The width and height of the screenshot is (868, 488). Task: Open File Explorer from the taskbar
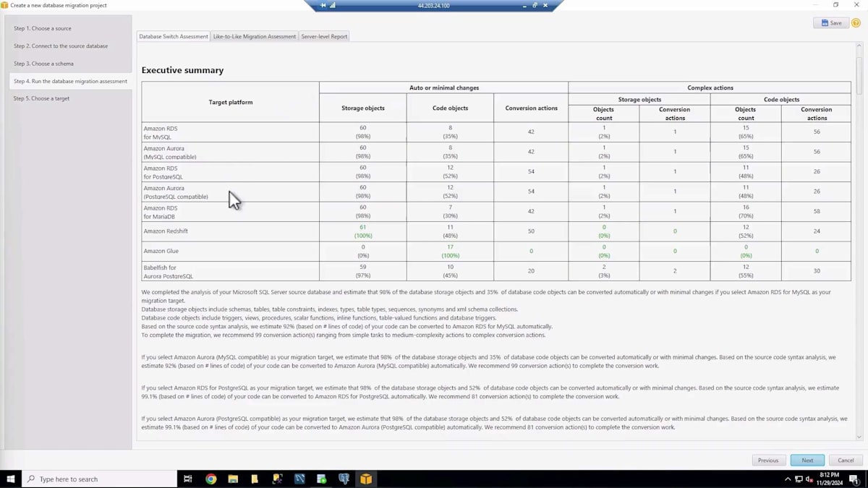[x=233, y=479]
